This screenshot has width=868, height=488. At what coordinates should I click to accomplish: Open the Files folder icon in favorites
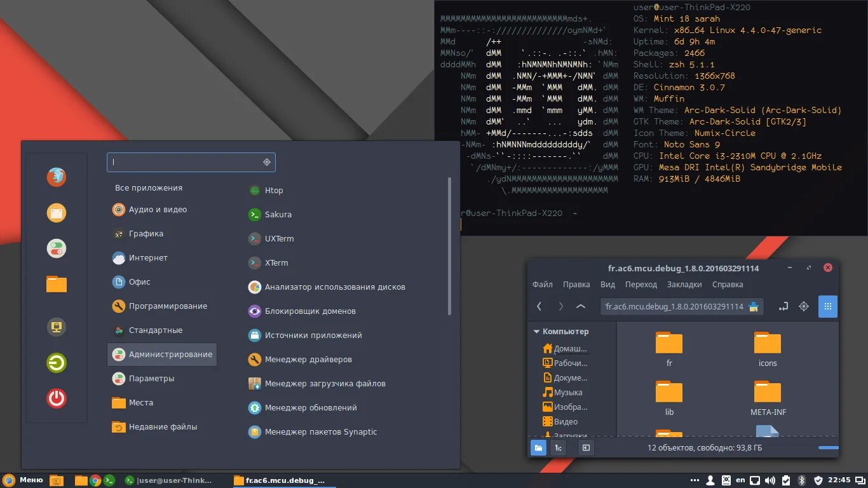coord(57,283)
